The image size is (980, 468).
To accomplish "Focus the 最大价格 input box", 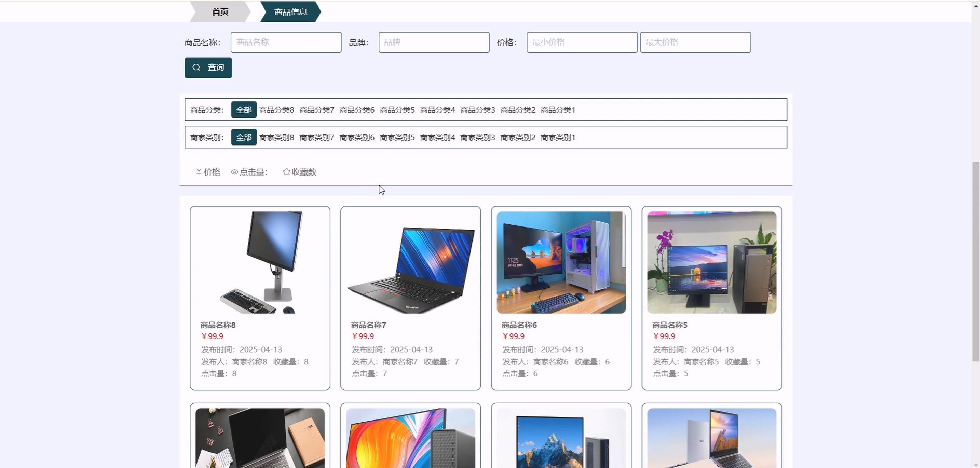I will [695, 42].
